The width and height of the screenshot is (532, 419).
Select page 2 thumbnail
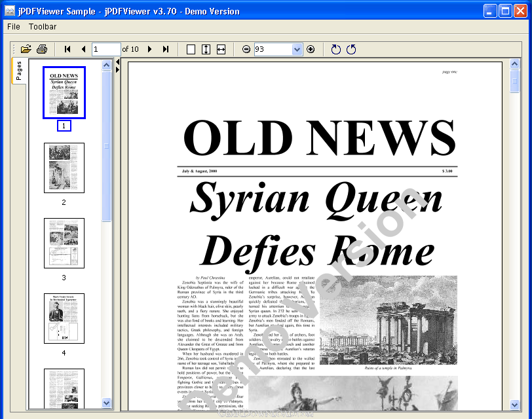coord(64,168)
